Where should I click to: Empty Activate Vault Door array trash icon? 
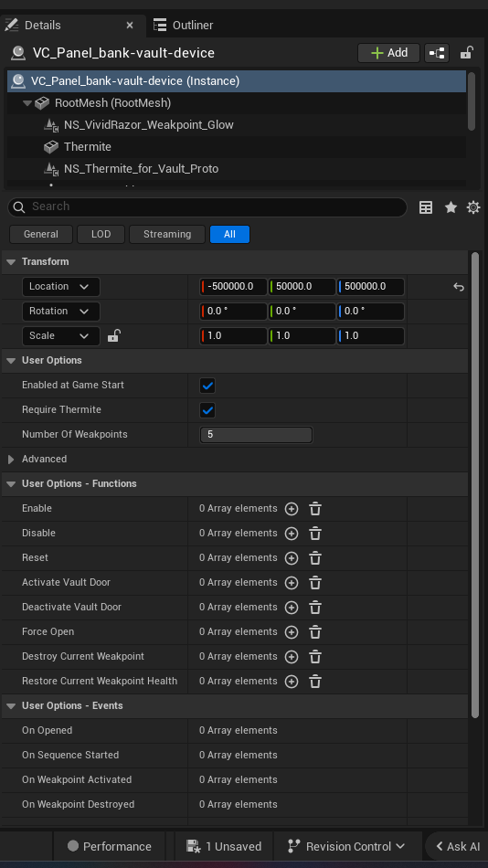click(315, 583)
